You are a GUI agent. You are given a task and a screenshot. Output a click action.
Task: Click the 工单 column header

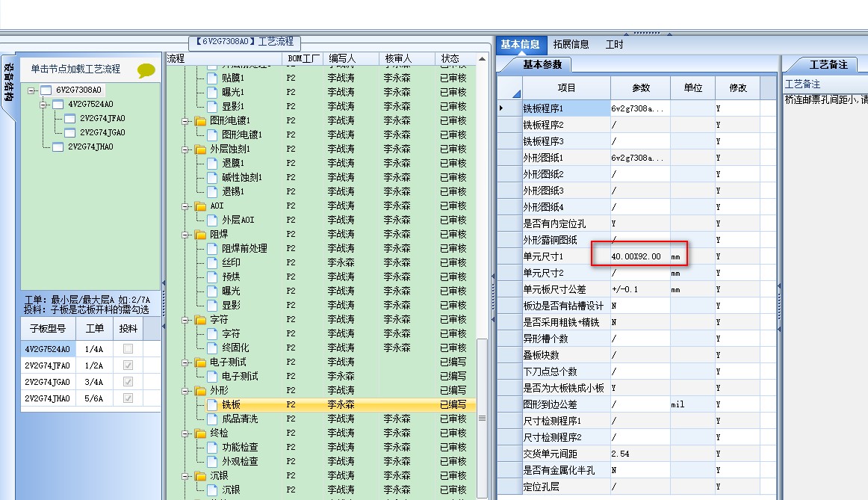tap(95, 328)
